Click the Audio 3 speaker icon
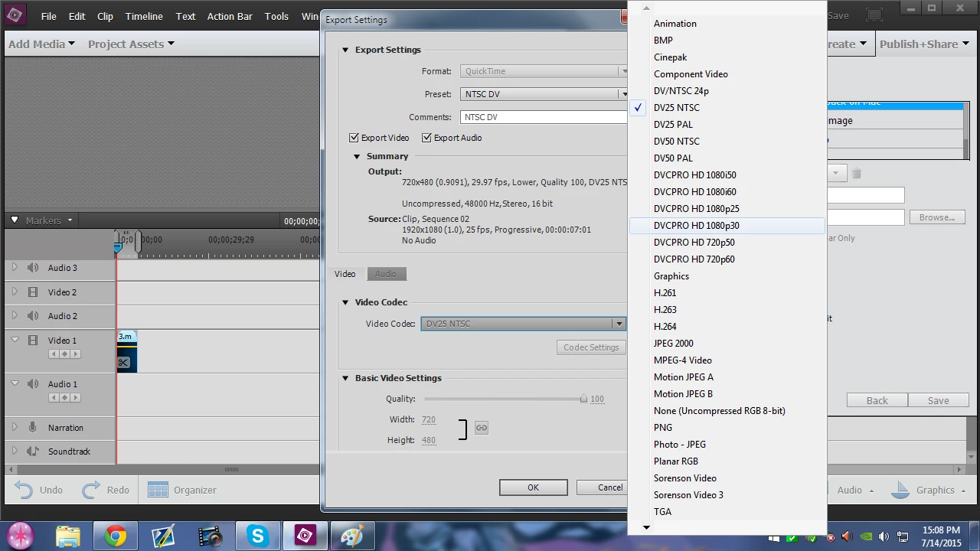 (x=33, y=268)
